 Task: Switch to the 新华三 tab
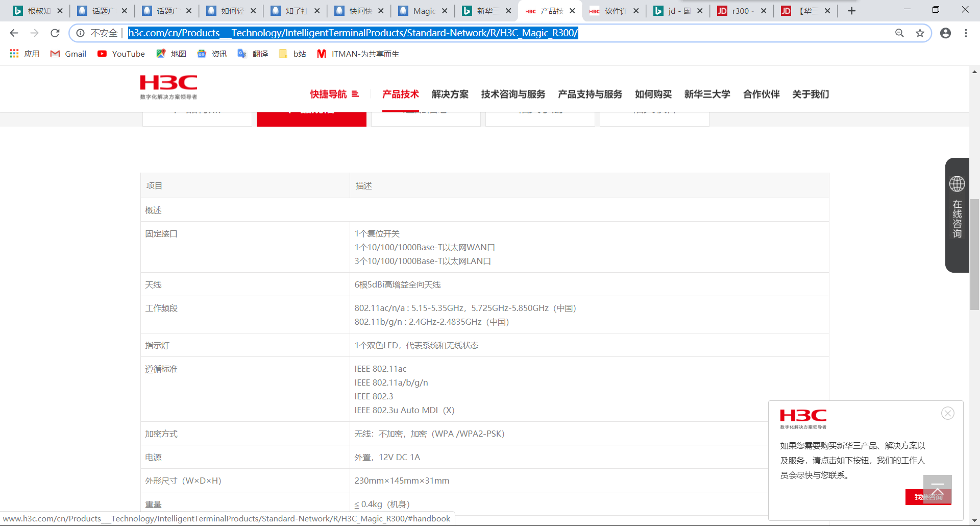point(487,11)
